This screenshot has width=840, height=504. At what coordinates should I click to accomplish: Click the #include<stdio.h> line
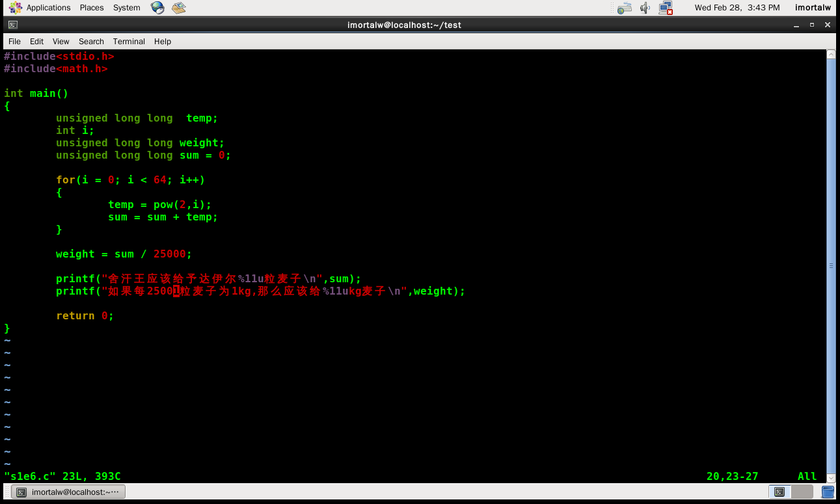59,57
